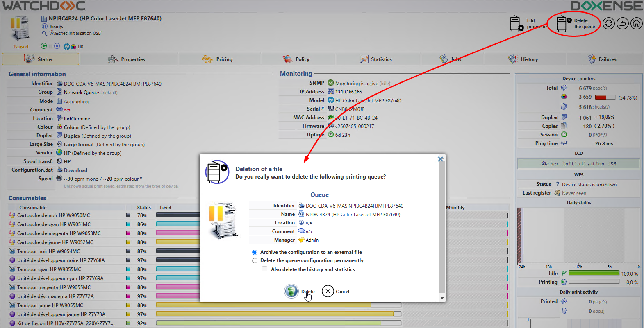Viewport: 644px width, 328px height.
Task: Click the Accounting mode icon
Action: 59,101
